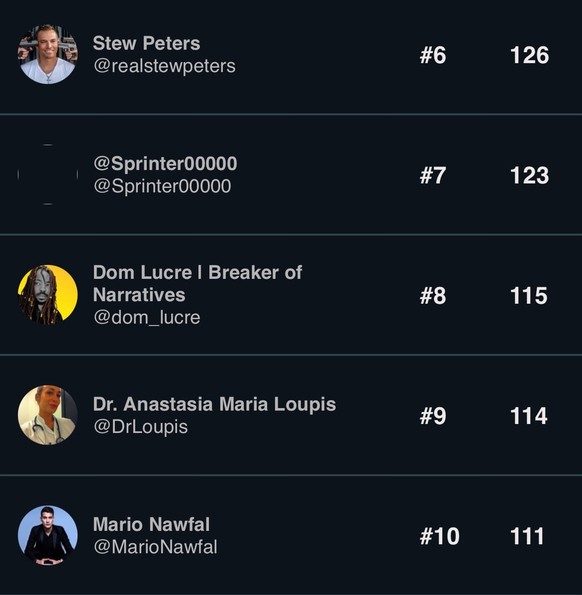The height and width of the screenshot is (595, 582).
Task: Click the blank Sprinter00000 avatar
Action: click(48, 175)
